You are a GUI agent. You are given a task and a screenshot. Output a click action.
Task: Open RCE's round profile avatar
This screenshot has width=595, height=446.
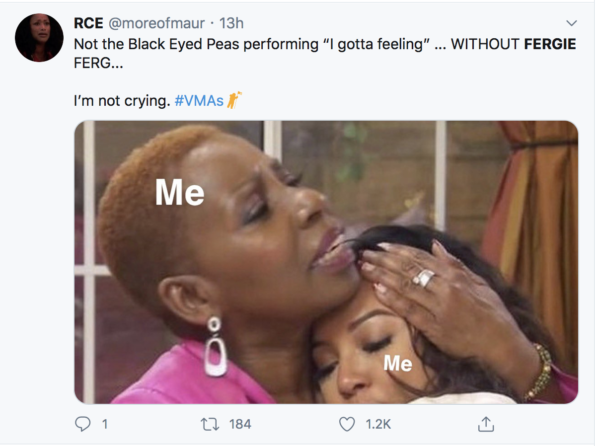(39, 38)
